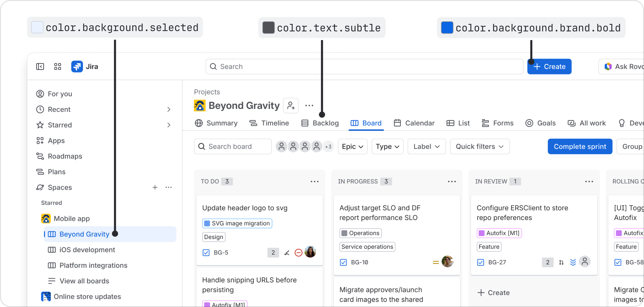Image resolution: width=644 pixels, height=307 pixels.
Task: Click the Search board field
Action: [x=233, y=146]
